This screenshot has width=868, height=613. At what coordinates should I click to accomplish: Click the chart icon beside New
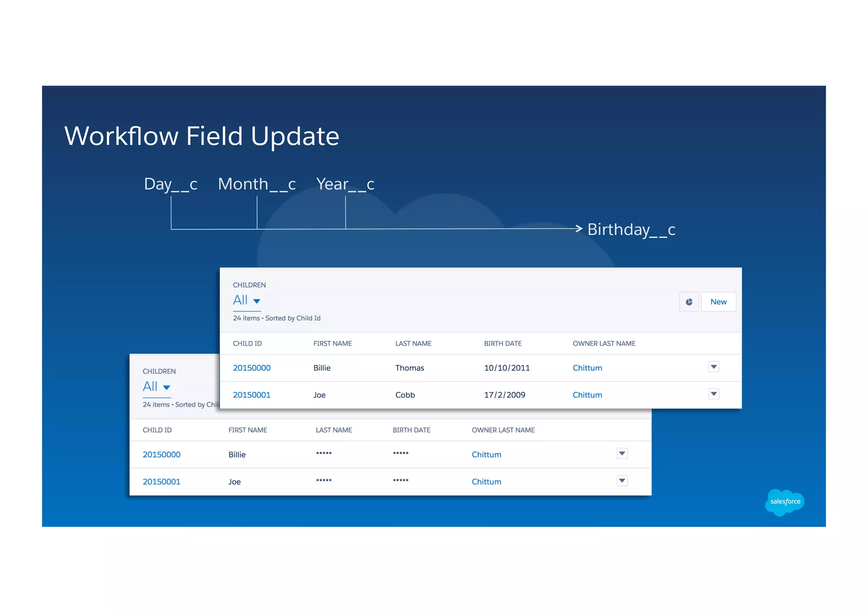[689, 302]
